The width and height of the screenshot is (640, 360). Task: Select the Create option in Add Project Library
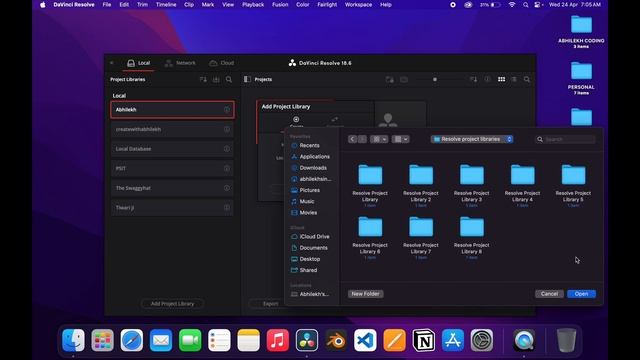point(296,122)
